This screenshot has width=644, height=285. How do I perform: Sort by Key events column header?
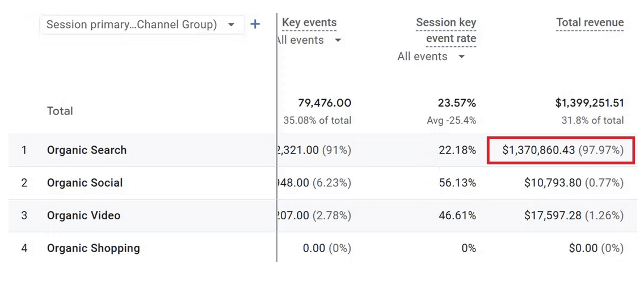coord(309,23)
